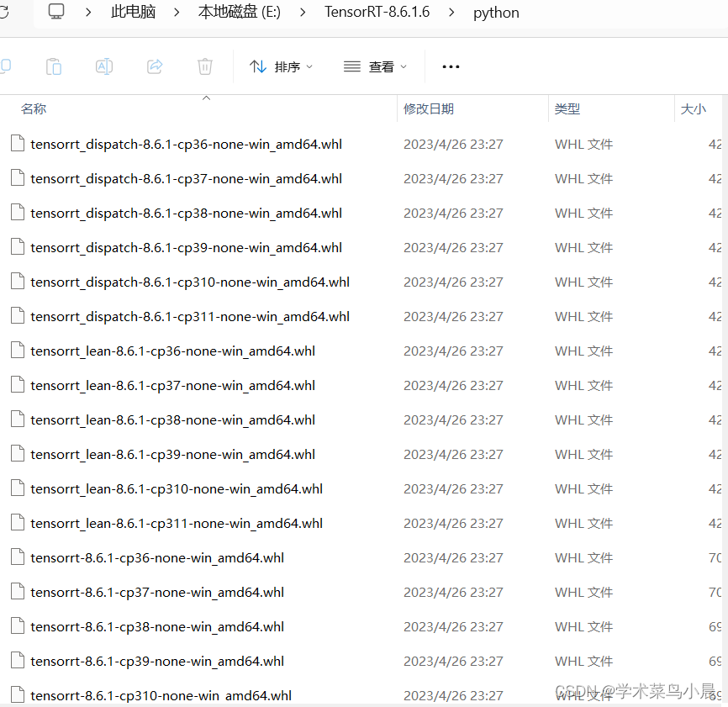728x707 pixels.
Task: Select file icon of tensorrt_dispatch cp36 wheel
Action: click(18, 144)
